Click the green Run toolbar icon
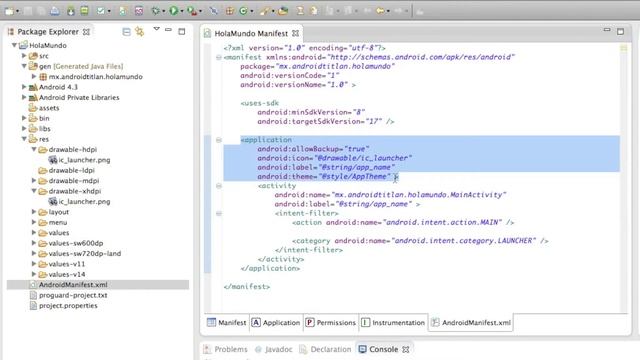This screenshot has width=640, height=360. pyautogui.click(x=173, y=11)
